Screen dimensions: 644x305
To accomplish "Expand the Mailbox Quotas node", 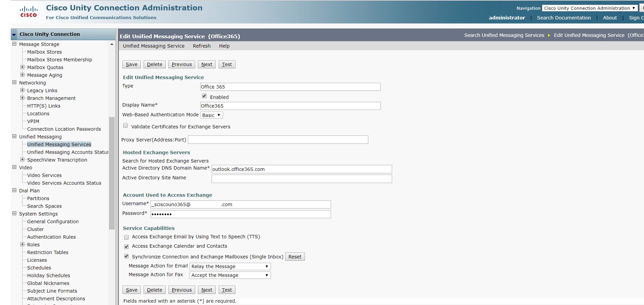I will 22,67.
